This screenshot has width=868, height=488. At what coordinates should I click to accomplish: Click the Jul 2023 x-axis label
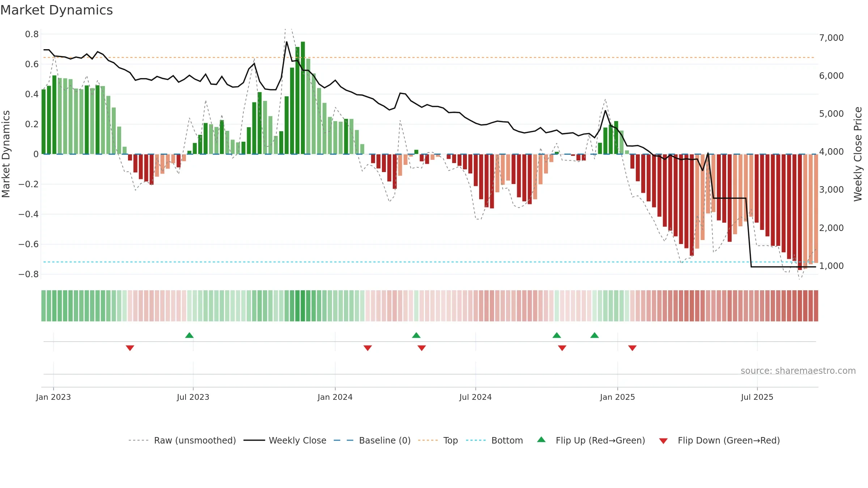click(x=193, y=397)
